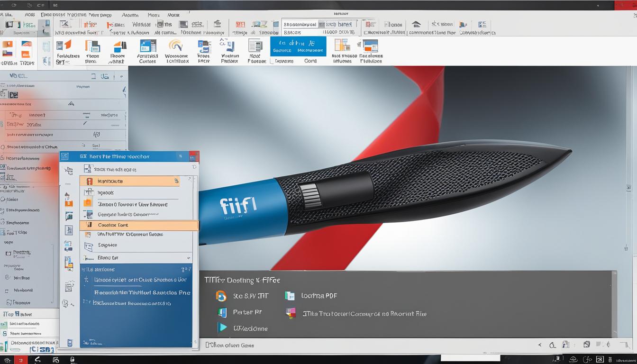
Task: Select the camera icon in the left sidebar
Action: (69, 216)
